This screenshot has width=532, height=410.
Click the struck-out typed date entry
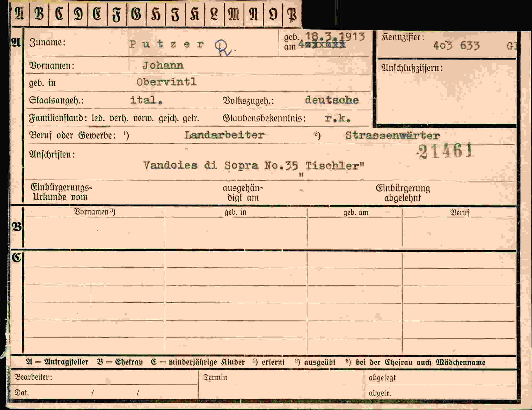[322, 45]
